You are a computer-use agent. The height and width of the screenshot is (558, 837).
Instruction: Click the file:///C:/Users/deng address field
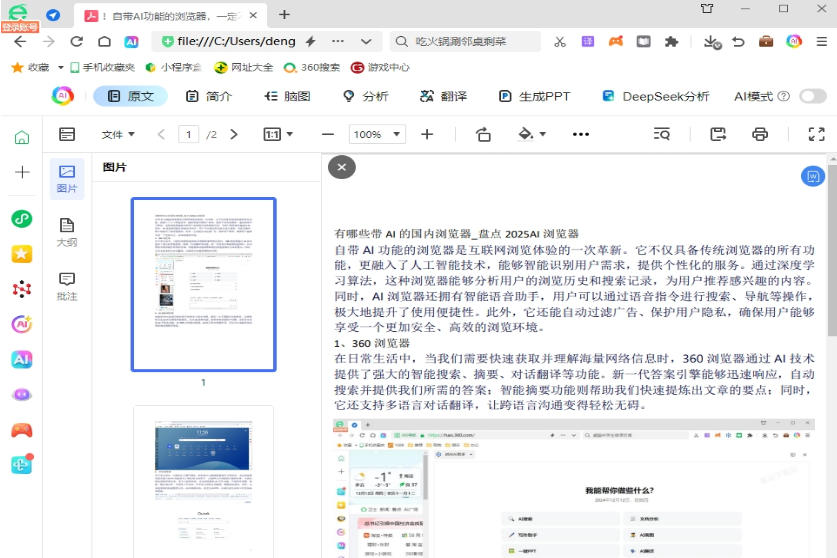(236, 42)
